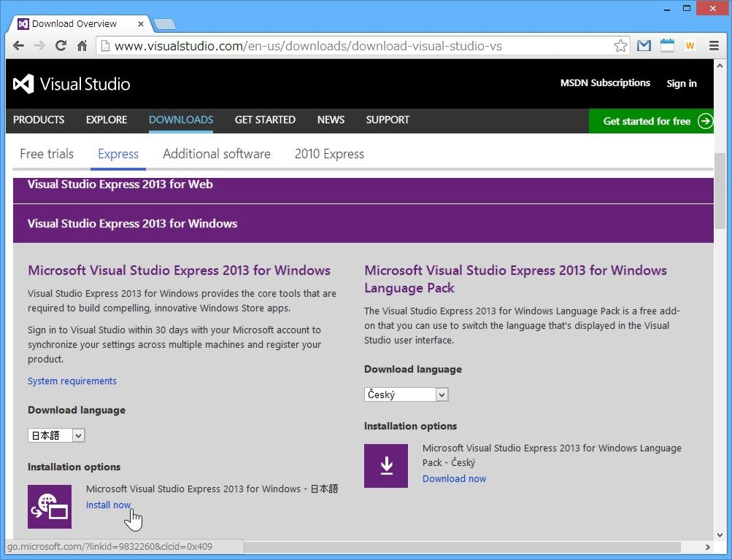Bookmark page with star icon
This screenshot has height=560, width=732.
click(x=620, y=46)
